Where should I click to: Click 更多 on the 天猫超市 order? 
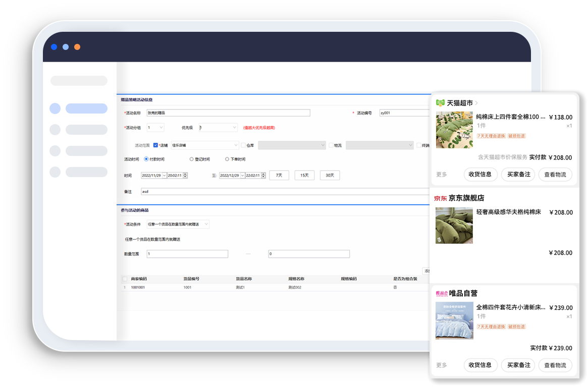(442, 175)
